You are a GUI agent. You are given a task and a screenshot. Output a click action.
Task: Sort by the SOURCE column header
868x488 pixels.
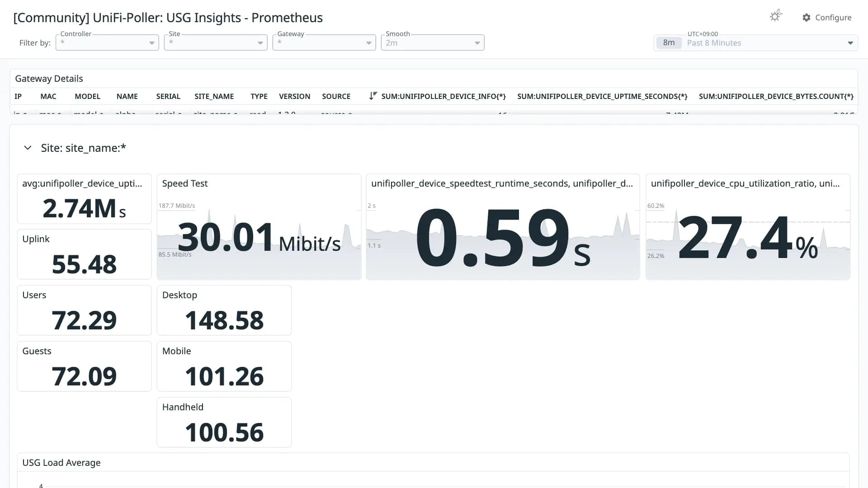[x=336, y=96]
